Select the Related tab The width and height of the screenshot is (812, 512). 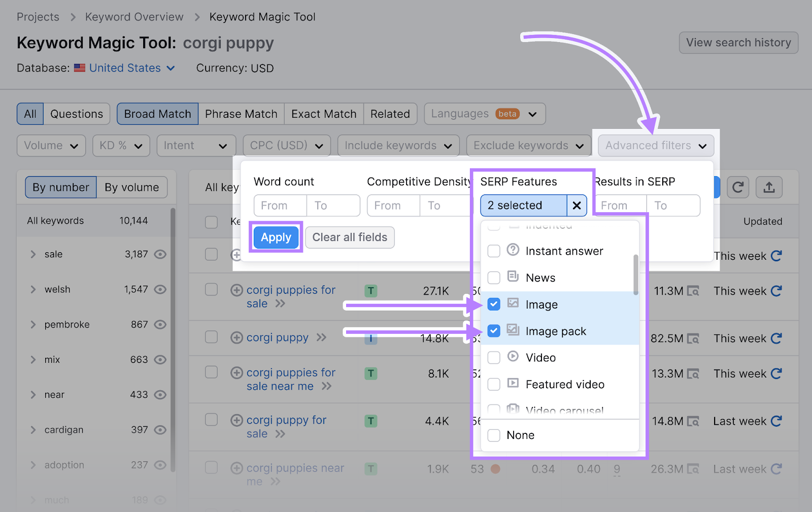pos(390,114)
